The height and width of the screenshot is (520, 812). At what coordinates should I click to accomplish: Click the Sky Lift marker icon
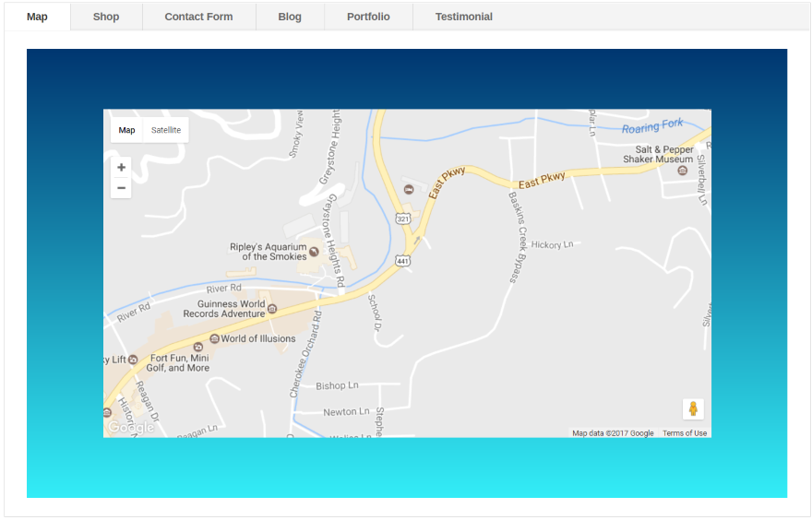(x=133, y=359)
